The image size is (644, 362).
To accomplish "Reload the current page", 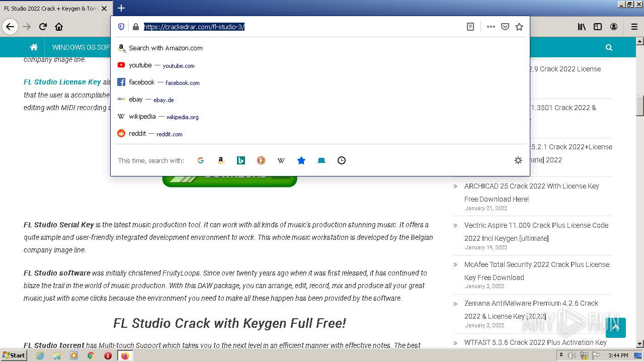I will 43,27.
